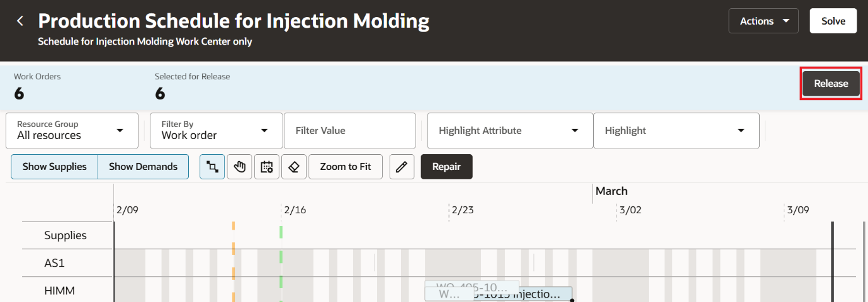Select the drag-select tool icon

pyautogui.click(x=212, y=167)
